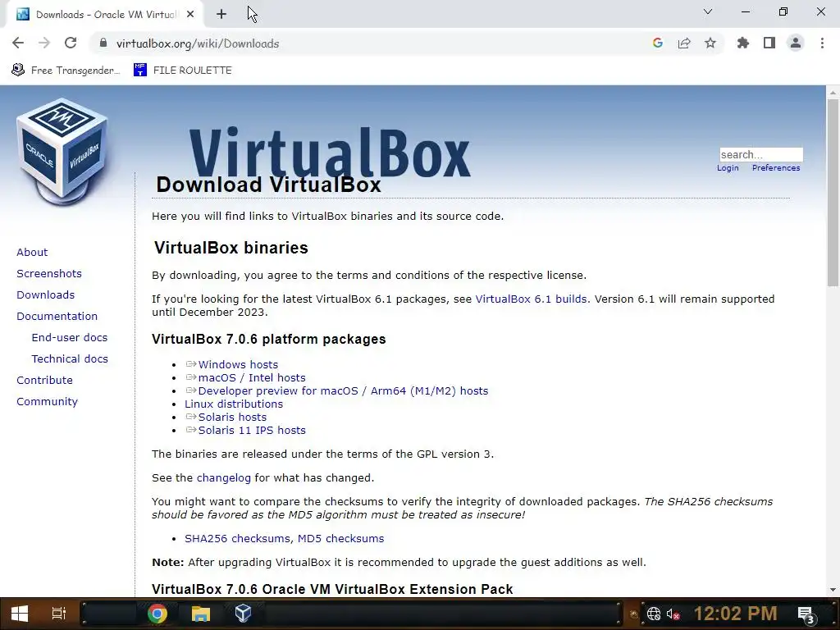Reload the VirtualBox downloads page
The width and height of the screenshot is (840, 630).
[x=71, y=43]
